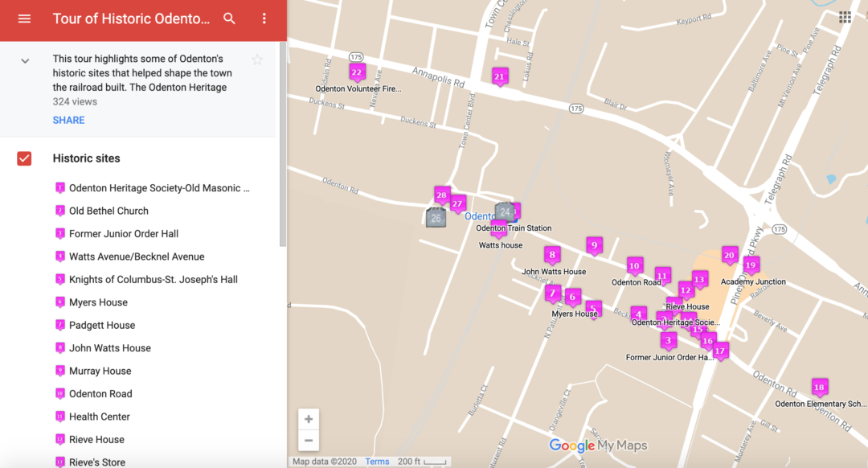The height and width of the screenshot is (468, 868).
Task: Open the map data Terms link
Action: [377, 461]
